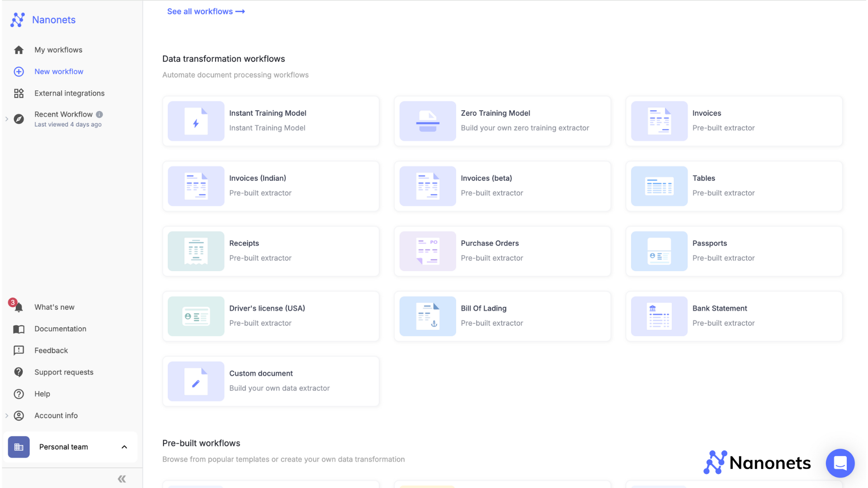Image resolution: width=868 pixels, height=488 pixels.
Task: Open the What's new notification bell
Action: pyautogui.click(x=19, y=307)
